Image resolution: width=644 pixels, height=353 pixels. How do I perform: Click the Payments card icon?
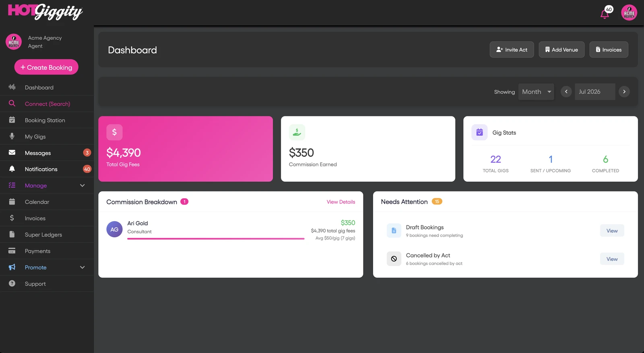(x=12, y=251)
